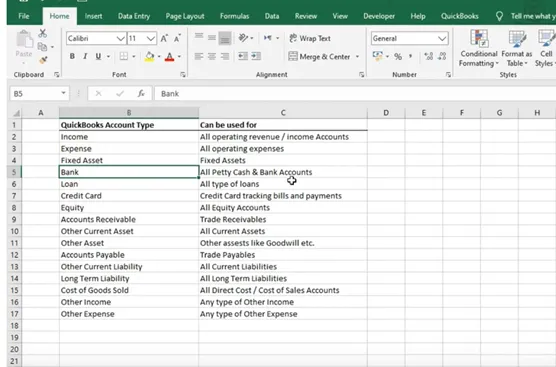Switch to the QuickBooks tab
This screenshot has height=367, width=556.
click(460, 16)
